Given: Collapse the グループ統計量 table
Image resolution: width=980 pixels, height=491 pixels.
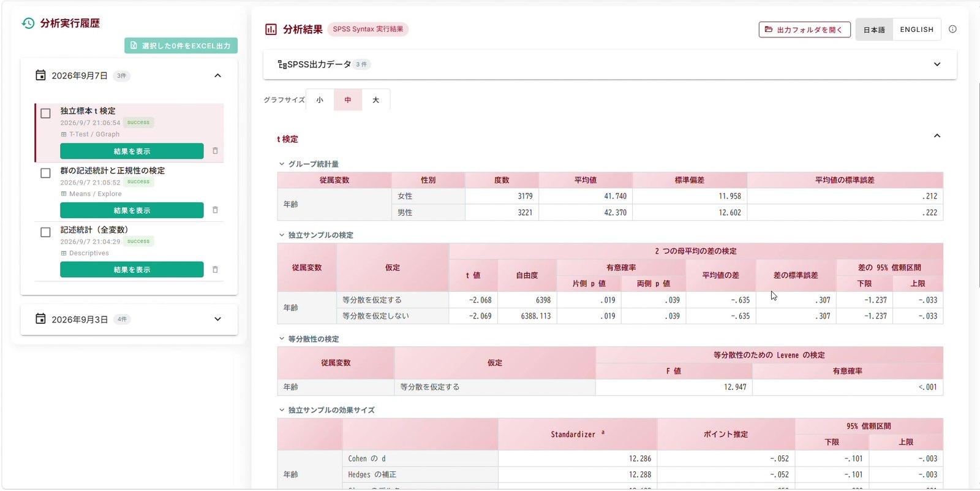Looking at the screenshot, I should pyautogui.click(x=282, y=164).
